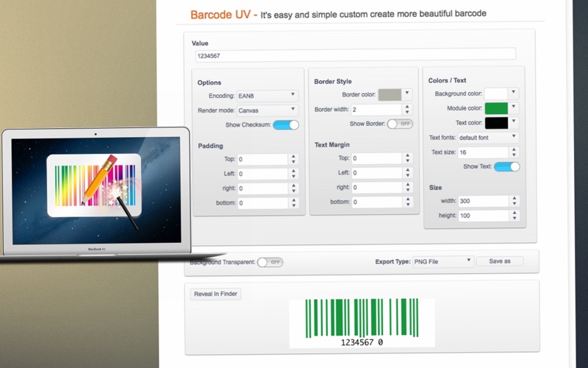
Task: Expand the Text fonts default font dropdown
Action: 488,138
